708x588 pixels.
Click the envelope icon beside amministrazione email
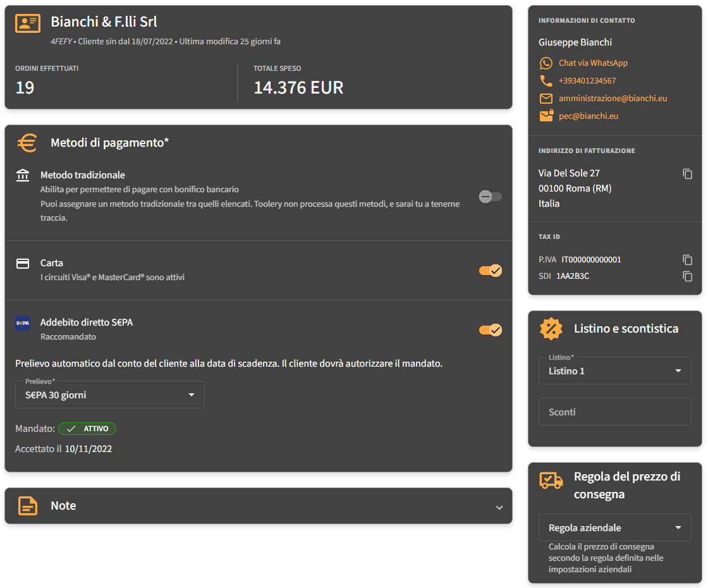[546, 99]
